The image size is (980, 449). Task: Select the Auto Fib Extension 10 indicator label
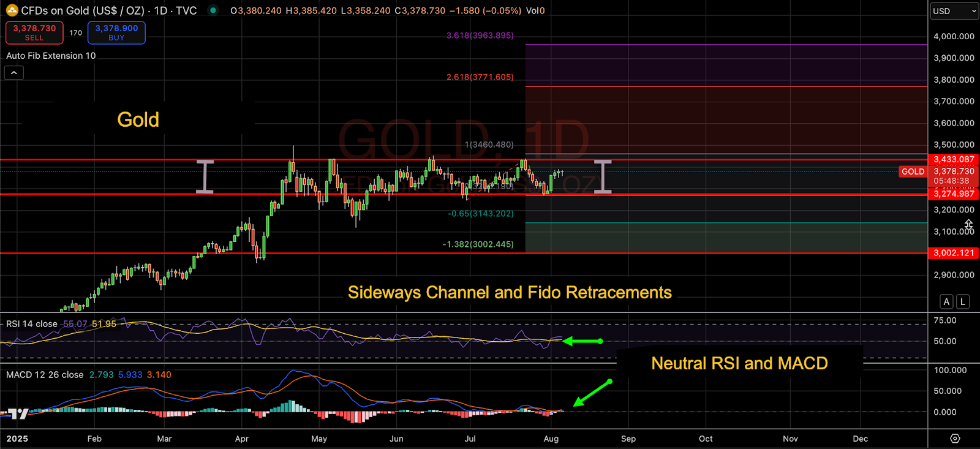click(x=51, y=56)
